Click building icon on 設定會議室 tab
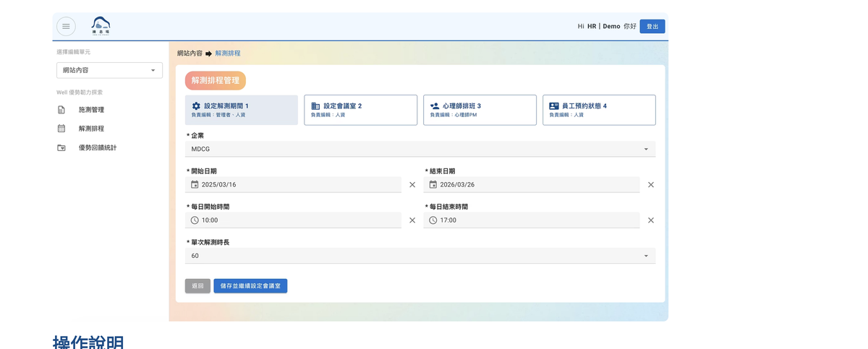868x349 pixels. pos(315,106)
